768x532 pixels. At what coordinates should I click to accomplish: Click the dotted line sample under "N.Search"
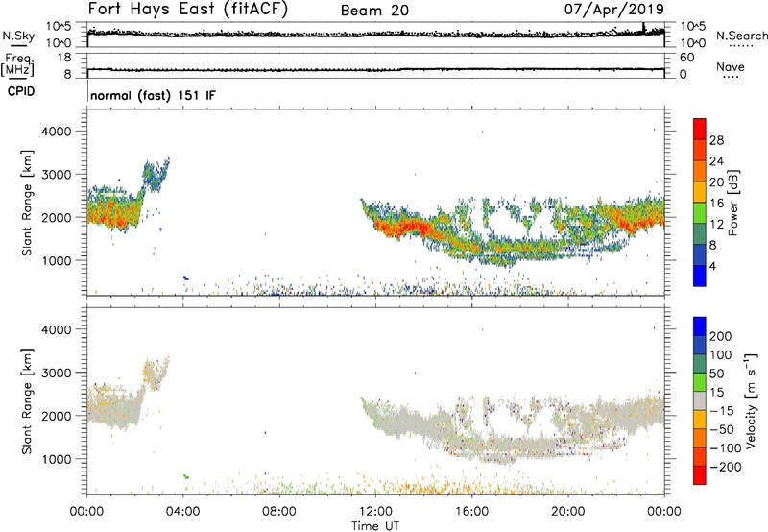(x=742, y=46)
